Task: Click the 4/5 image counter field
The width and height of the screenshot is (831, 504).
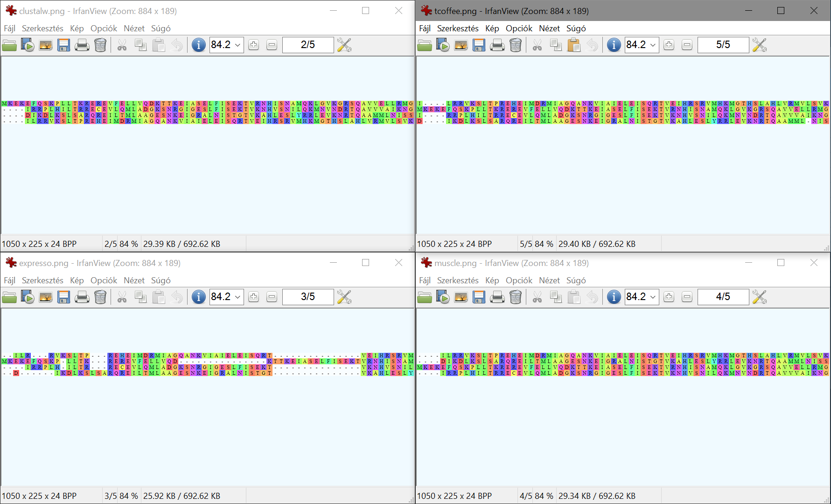Action: 723,297
